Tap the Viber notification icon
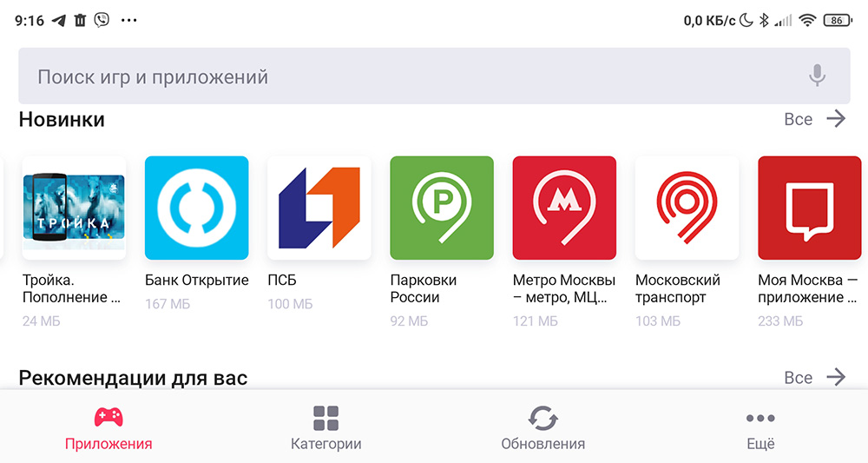This screenshot has width=868, height=463. 102,21
